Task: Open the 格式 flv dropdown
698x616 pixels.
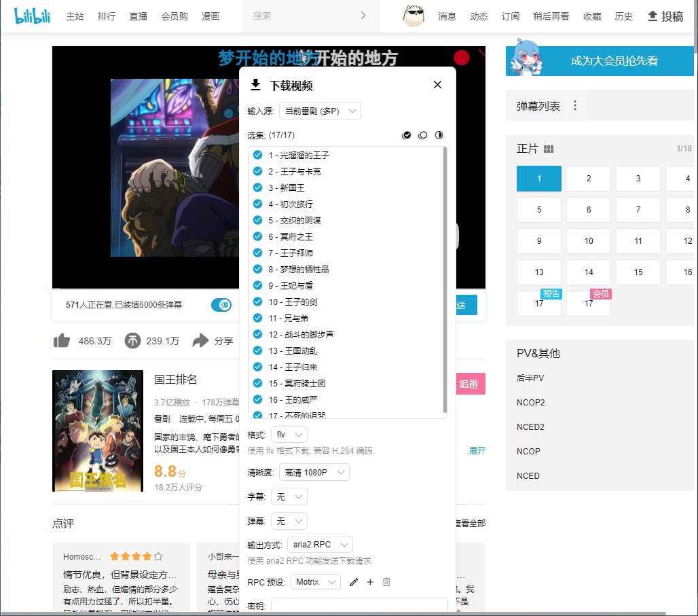Action: (x=289, y=435)
